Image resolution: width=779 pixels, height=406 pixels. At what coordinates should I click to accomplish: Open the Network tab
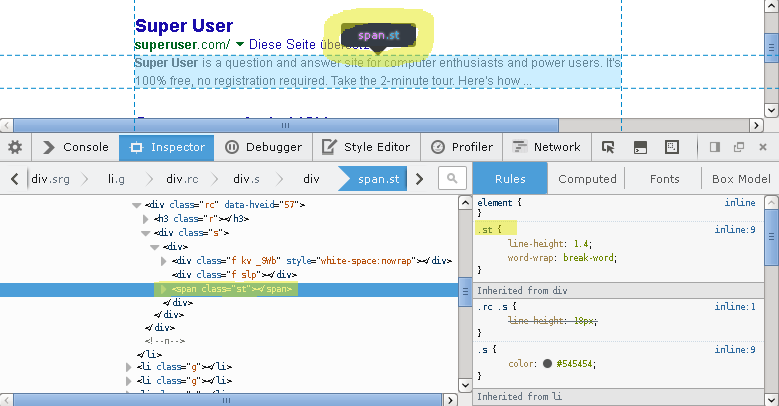546,147
